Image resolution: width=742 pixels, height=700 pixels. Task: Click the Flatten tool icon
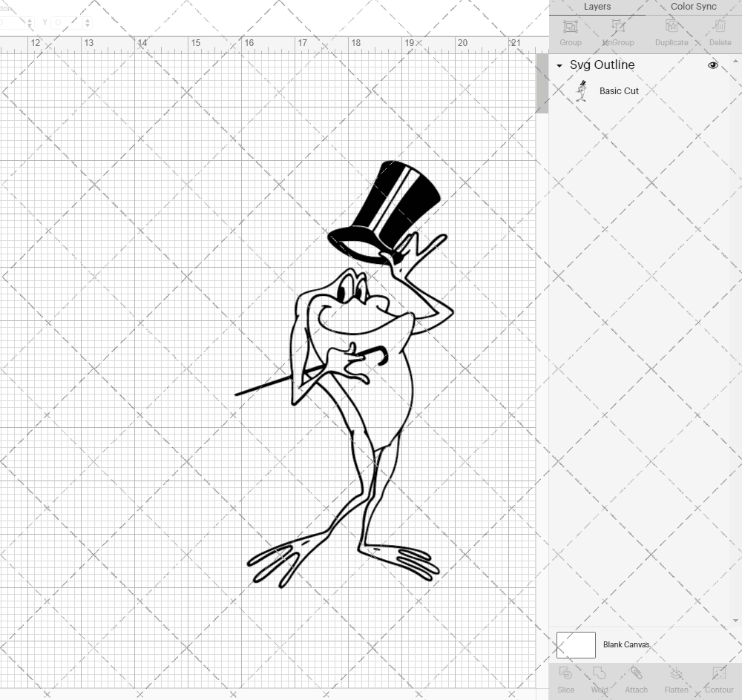coord(676,673)
